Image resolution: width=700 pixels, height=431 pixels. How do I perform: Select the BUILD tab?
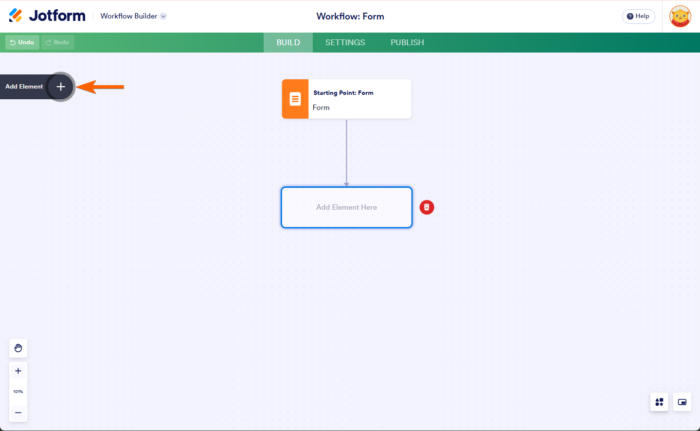[288, 42]
